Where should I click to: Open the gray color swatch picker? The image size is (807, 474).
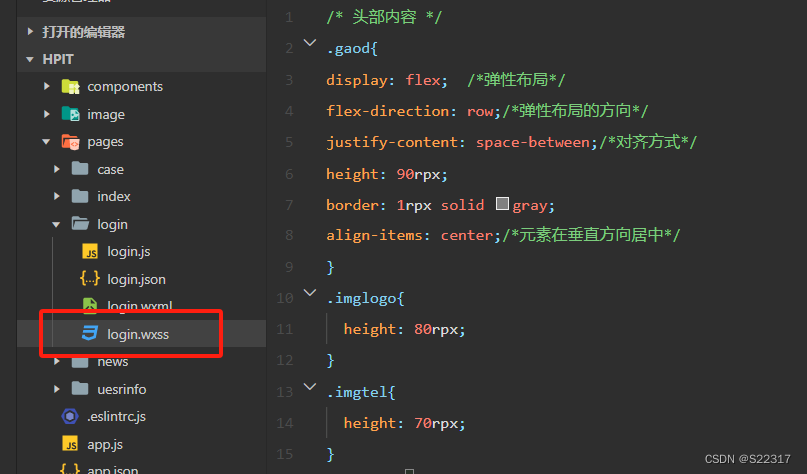[502, 204]
